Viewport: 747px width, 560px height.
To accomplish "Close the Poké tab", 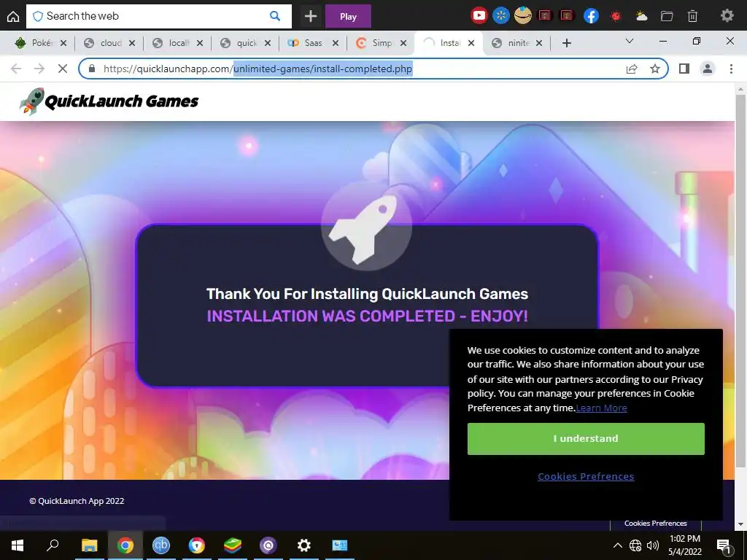I will coord(63,43).
